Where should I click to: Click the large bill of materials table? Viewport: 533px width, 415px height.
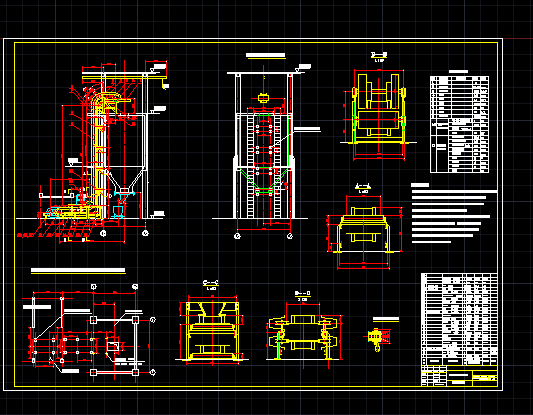pyautogui.click(x=459, y=319)
